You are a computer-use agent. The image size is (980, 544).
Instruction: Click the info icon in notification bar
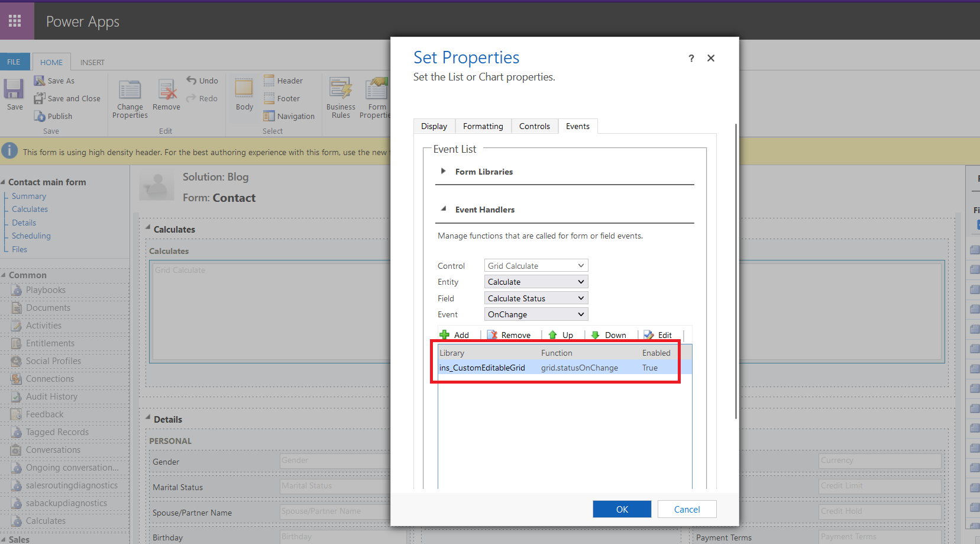pyautogui.click(x=9, y=150)
